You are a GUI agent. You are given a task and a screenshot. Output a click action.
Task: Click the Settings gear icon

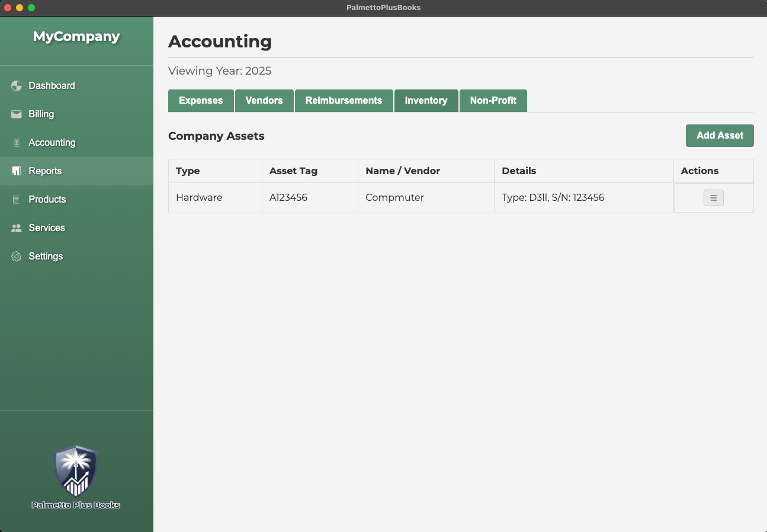(17, 257)
